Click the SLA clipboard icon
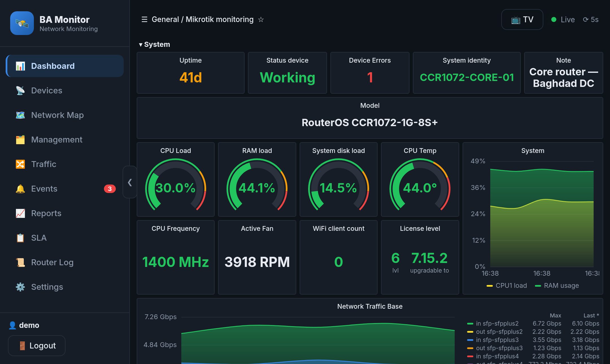 coord(20,238)
